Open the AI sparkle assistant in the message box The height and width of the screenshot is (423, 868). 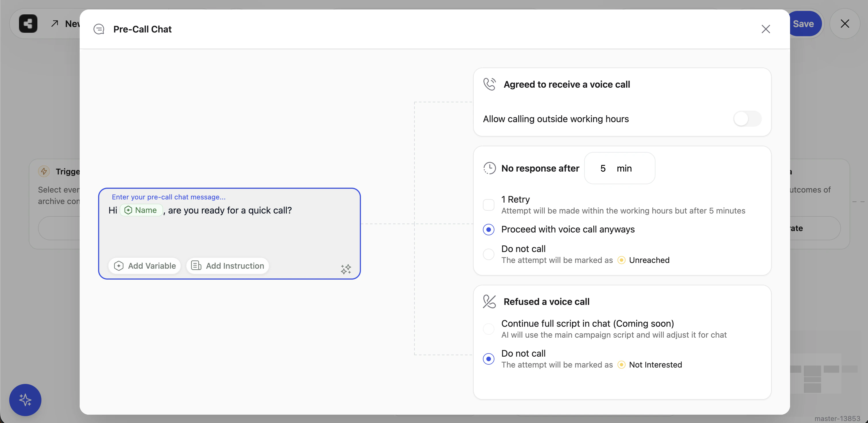(x=346, y=269)
